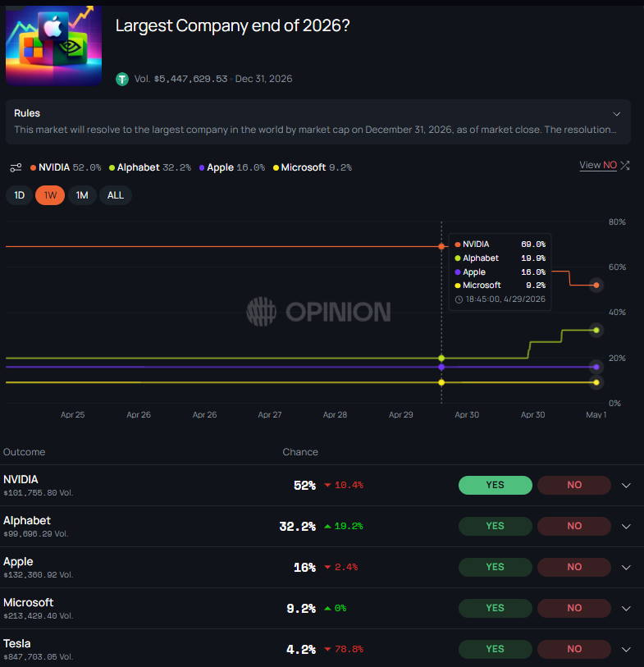Expand the Microsoft outcome row

point(626,609)
